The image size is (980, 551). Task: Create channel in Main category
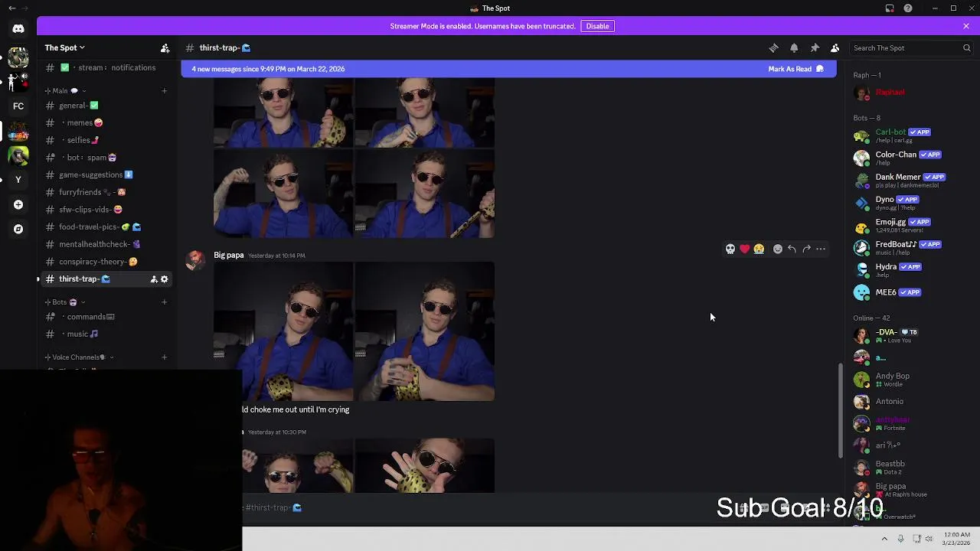pyautogui.click(x=164, y=91)
